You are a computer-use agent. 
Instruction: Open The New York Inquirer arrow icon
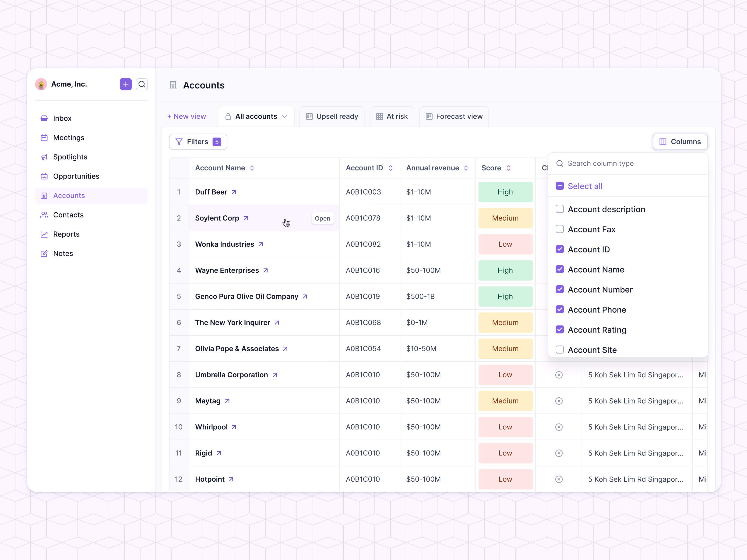click(x=277, y=323)
